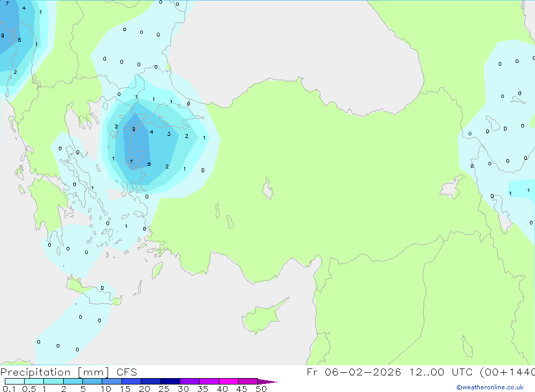Click the '35' legend scale label
The height and width of the screenshot is (392, 535).
pyautogui.click(x=203, y=389)
